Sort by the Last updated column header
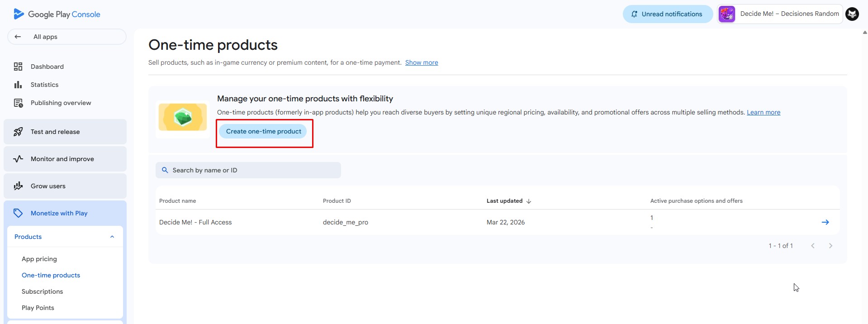The width and height of the screenshot is (868, 324). point(504,201)
